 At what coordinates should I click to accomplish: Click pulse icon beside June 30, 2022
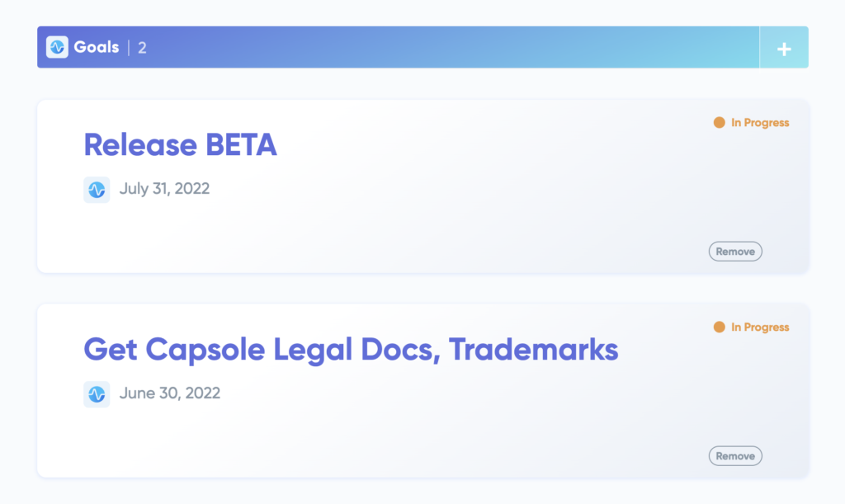coord(97,394)
